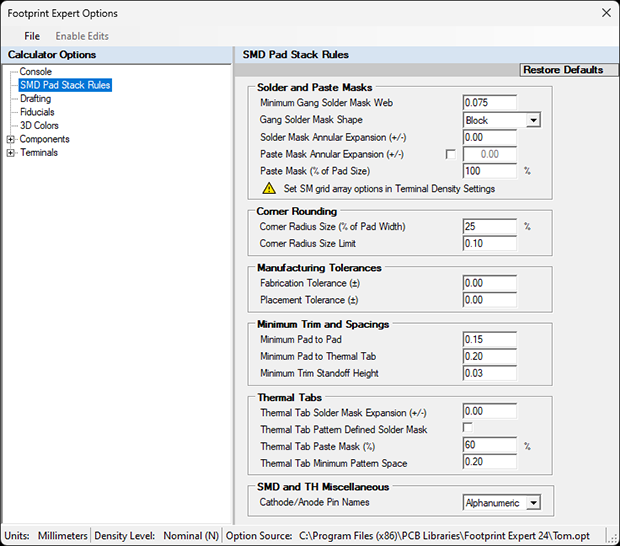Click the Fabrication Tolerance input field
Image resolution: width=620 pixels, height=546 pixels.
489,284
